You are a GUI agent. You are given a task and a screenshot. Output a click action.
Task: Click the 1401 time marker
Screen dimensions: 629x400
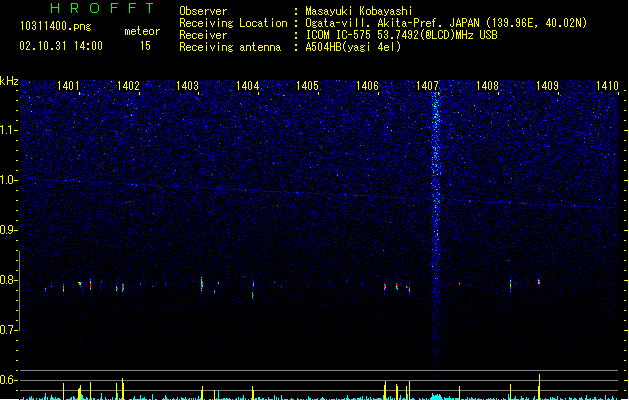tap(68, 86)
